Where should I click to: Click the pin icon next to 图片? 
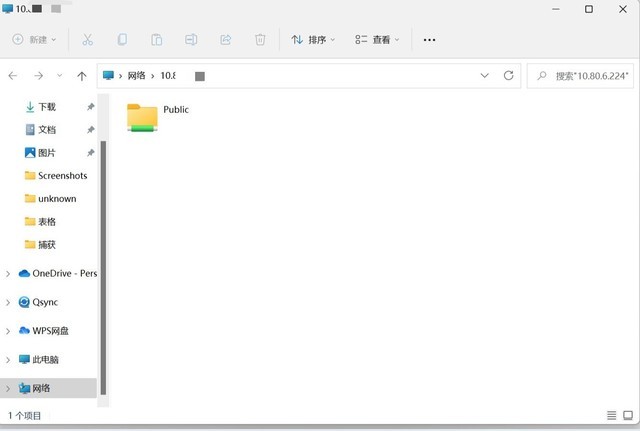tap(91, 153)
